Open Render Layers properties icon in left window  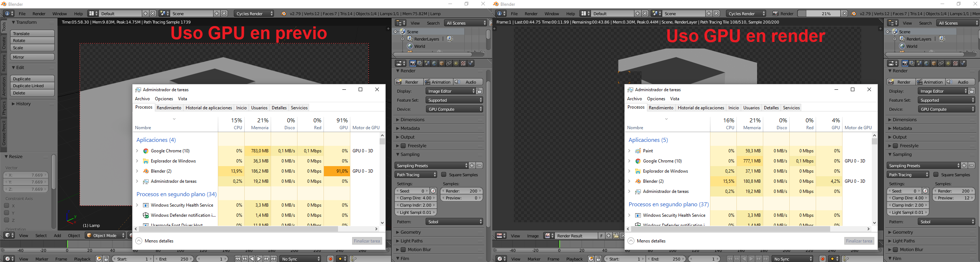tap(420, 63)
